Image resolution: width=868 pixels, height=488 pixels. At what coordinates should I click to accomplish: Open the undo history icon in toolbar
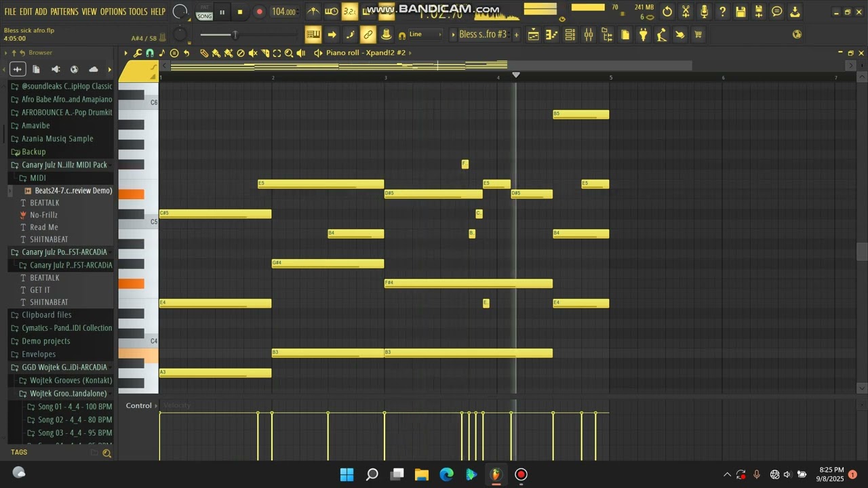[667, 12]
